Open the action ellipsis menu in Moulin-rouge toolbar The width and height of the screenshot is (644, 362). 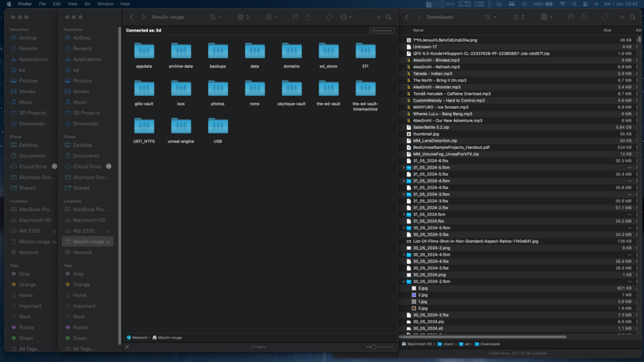(346, 17)
